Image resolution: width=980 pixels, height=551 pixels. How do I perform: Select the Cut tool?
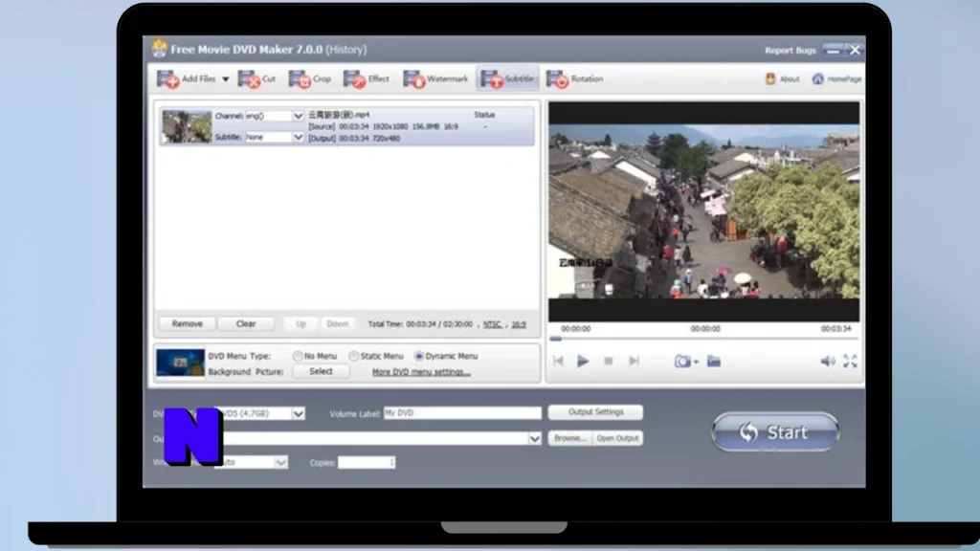[x=256, y=79]
